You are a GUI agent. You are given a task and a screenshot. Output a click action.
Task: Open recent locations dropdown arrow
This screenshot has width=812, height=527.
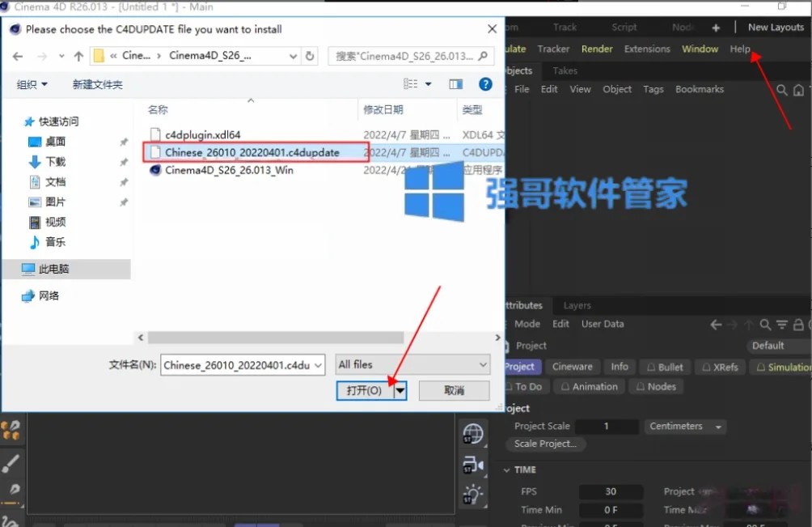point(61,56)
